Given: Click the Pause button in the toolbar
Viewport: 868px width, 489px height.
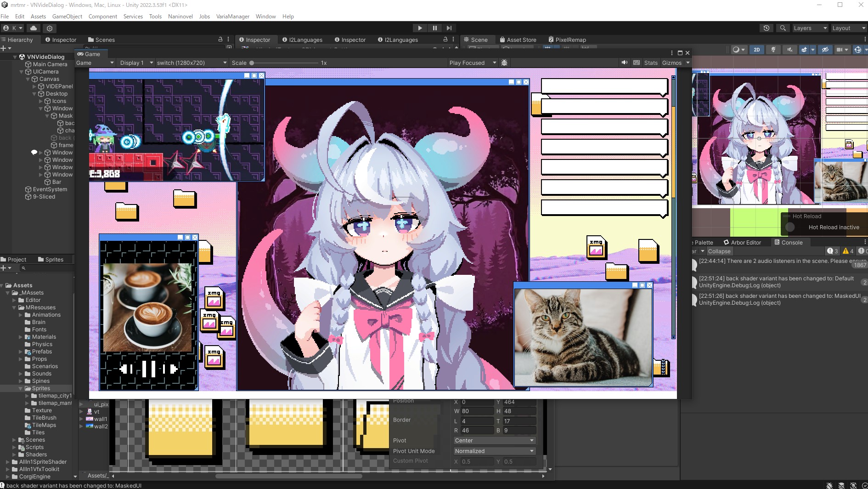Looking at the screenshot, I should pyautogui.click(x=434, y=28).
